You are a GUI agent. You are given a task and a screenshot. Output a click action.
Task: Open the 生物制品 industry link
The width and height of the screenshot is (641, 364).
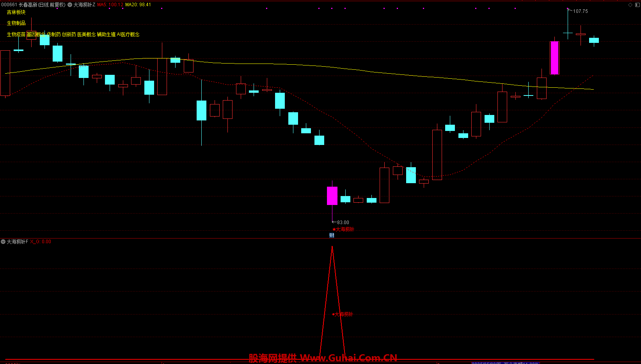click(x=16, y=23)
